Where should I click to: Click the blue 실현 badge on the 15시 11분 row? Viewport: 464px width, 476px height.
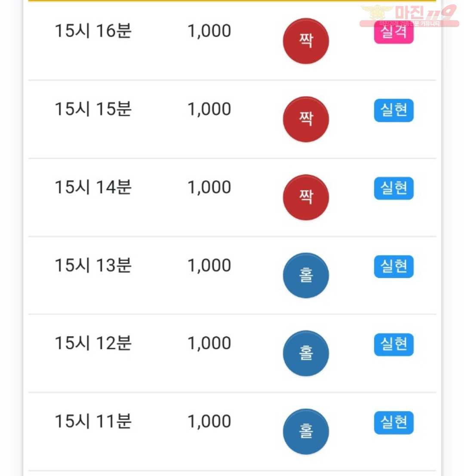pyautogui.click(x=393, y=422)
